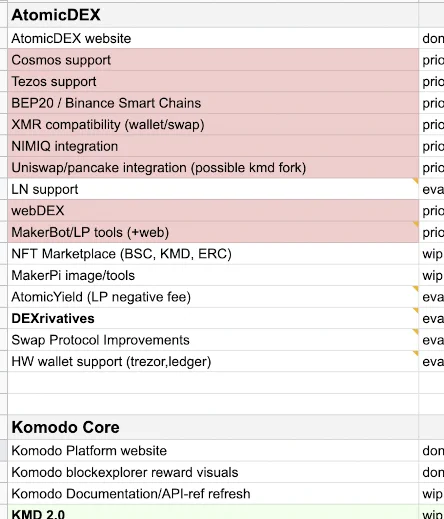Select NFT Marketplace (BSC, KMD, ERC) cell
This screenshot has width=444, height=519.
(x=213, y=254)
